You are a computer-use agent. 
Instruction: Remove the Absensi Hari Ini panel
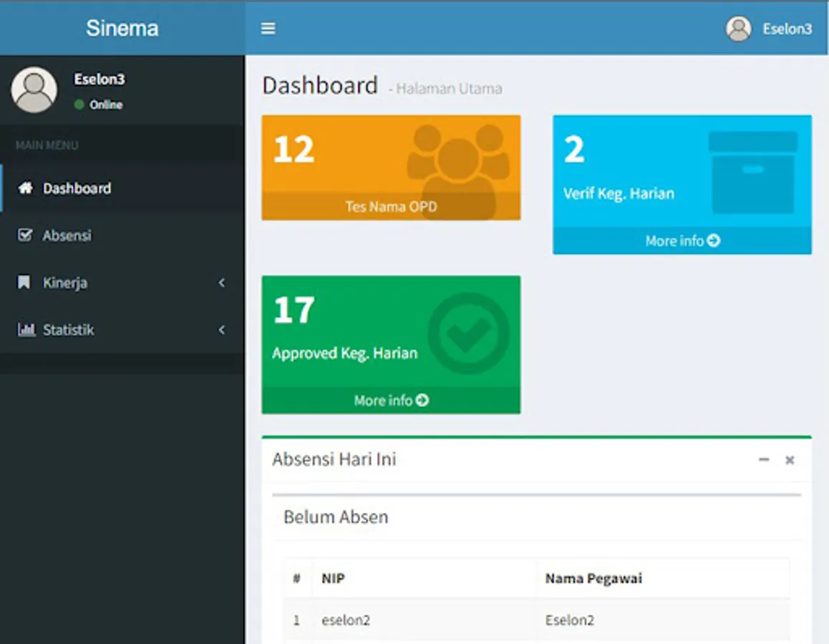point(790,460)
